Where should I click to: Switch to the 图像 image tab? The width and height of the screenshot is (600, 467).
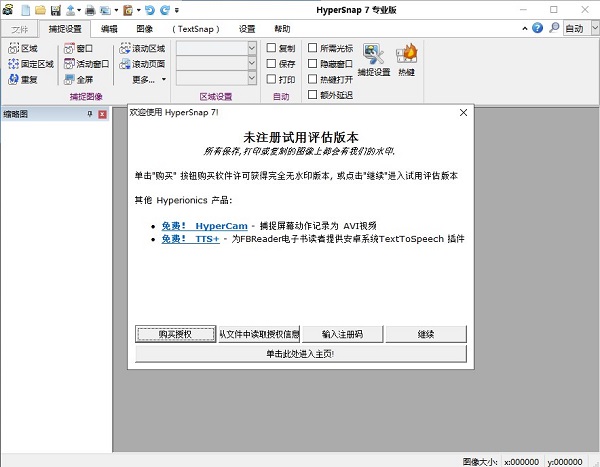tap(144, 29)
